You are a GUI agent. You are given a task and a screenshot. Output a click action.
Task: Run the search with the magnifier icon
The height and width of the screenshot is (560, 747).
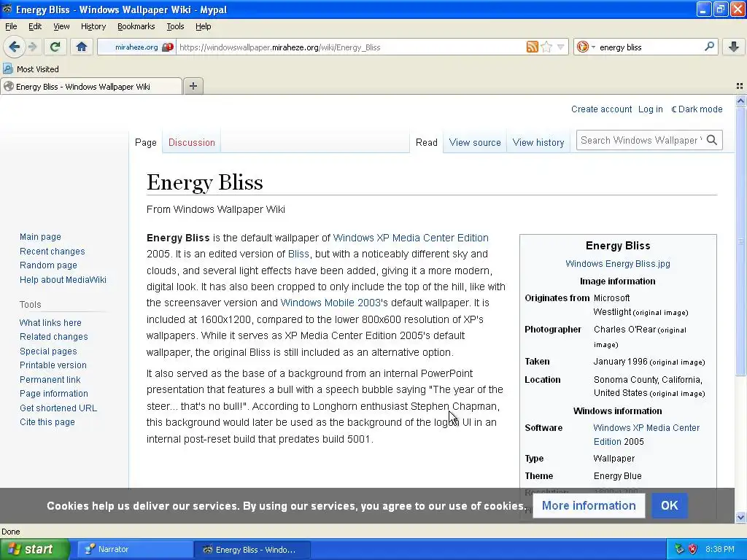(709, 46)
